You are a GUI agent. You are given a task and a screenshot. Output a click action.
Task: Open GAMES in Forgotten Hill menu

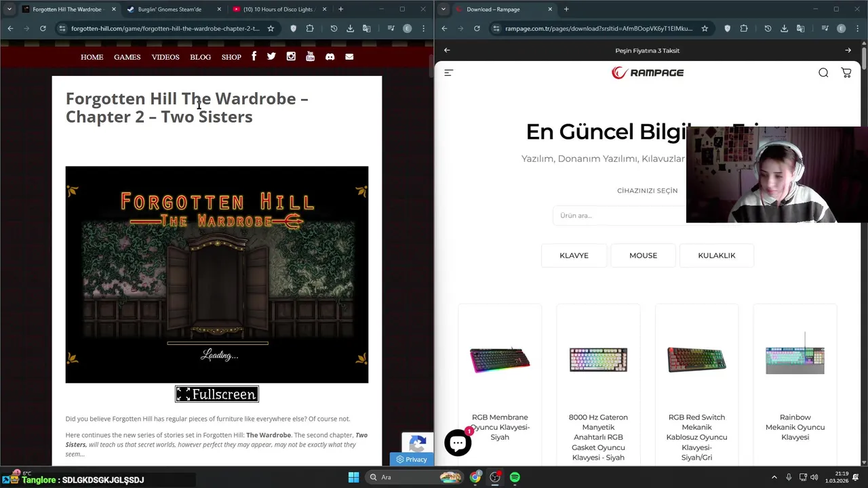[x=127, y=57]
